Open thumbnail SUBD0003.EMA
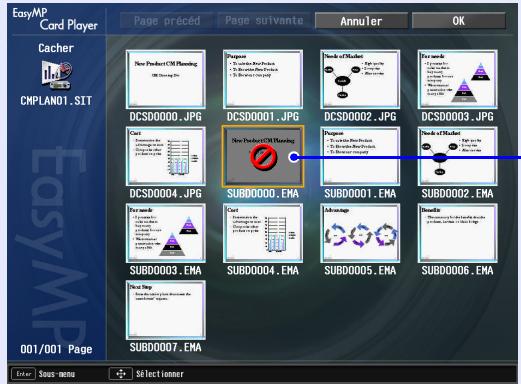Image resolution: width=521 pixels, height=384 pixels. (166, 233)
